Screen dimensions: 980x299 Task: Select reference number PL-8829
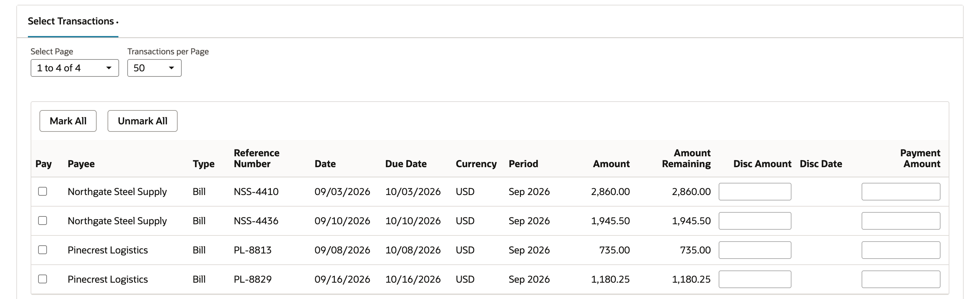click(252, 279)
